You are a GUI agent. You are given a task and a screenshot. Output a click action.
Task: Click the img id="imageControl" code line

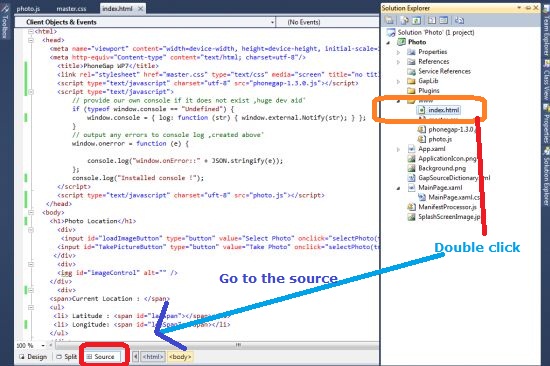pos(118,273)
